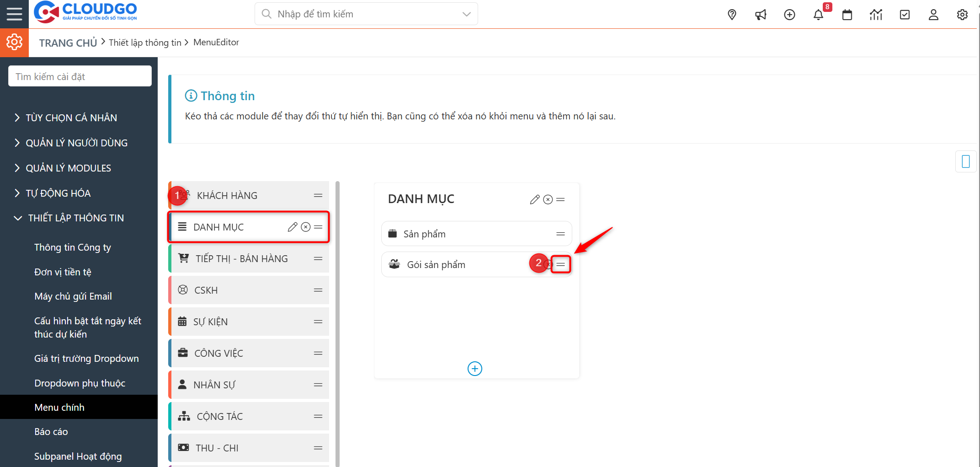Go to TRANG CHỦ breadcrumb
Image resolution: width=980 pixels, height=467 pixels.
(68, 43)
